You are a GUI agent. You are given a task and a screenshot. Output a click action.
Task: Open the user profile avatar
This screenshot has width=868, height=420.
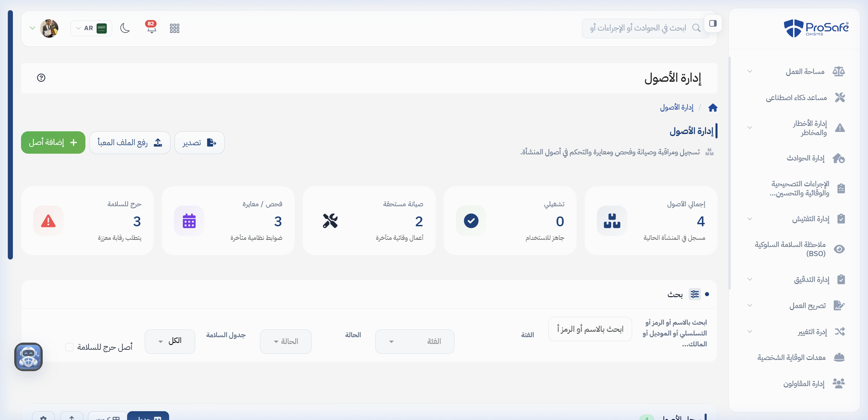coord(49,28)
